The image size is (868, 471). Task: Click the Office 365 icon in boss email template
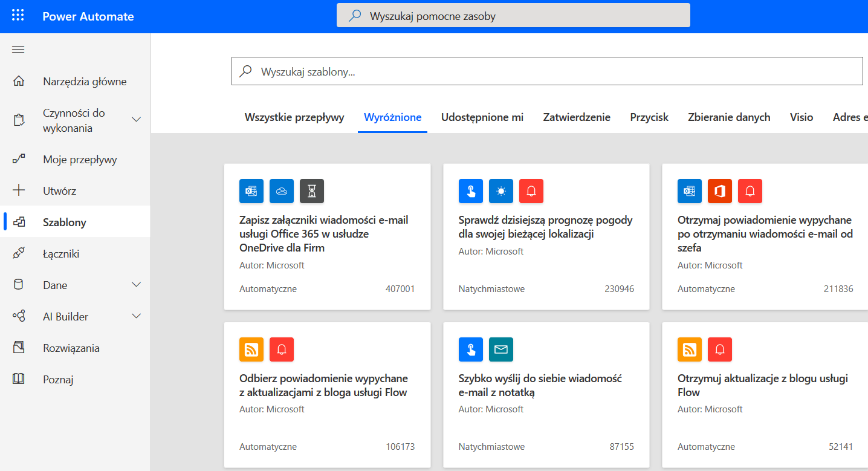click(x=719, y=191)
